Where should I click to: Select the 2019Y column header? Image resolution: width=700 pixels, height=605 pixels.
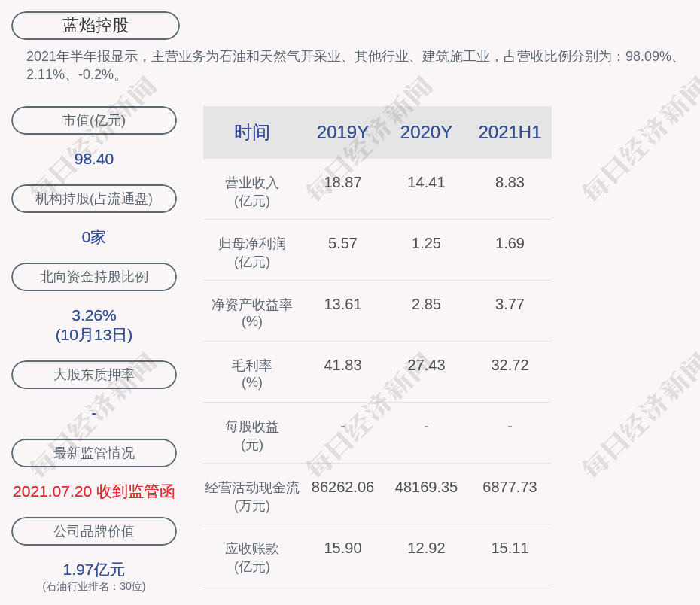click(342, 132)
